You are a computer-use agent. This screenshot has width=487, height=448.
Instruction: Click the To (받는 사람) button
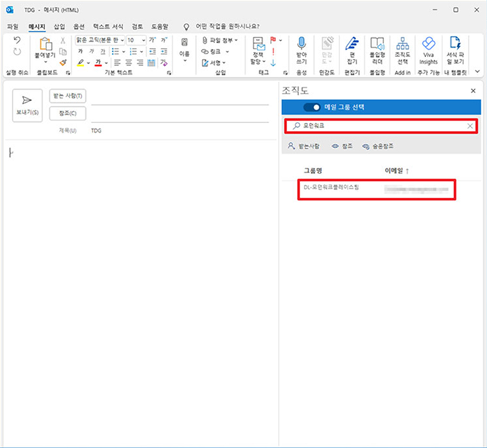pos(68,96)
